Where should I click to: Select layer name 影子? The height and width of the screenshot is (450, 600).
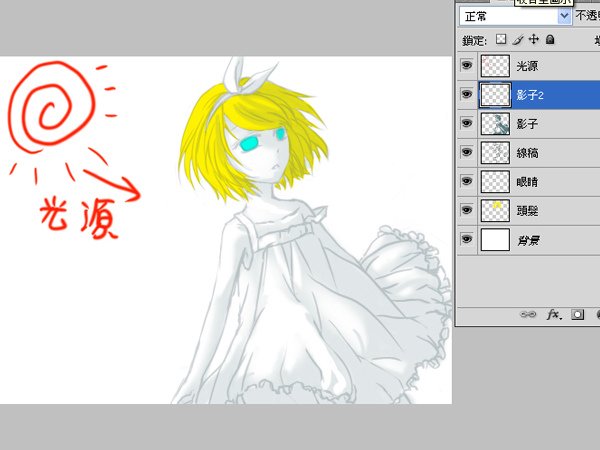click(x=527, y=124)
